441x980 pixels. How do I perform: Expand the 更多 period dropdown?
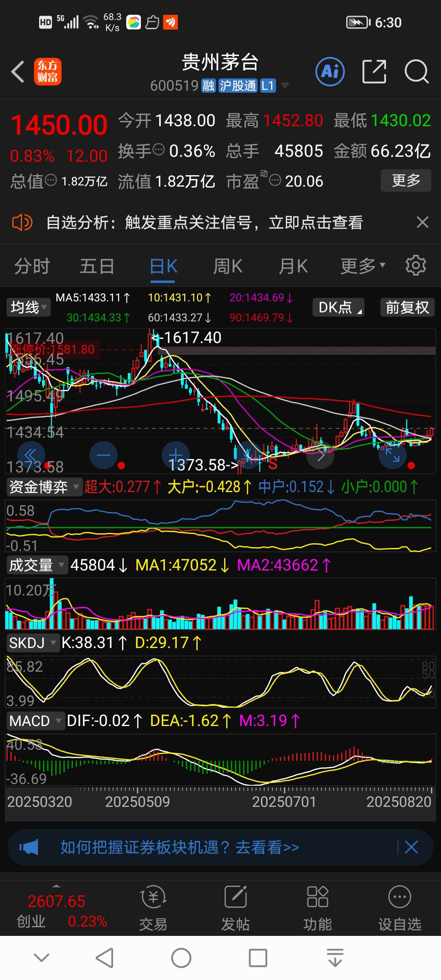363,266
